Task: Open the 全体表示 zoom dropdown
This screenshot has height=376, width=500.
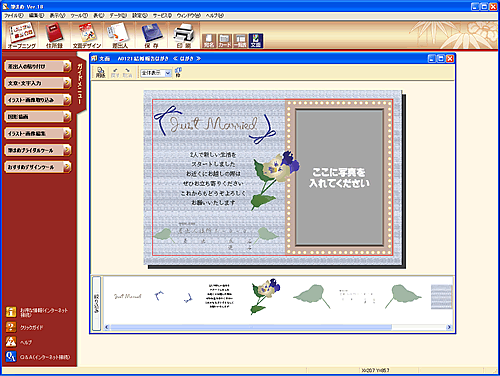Action: coord(168,73)
